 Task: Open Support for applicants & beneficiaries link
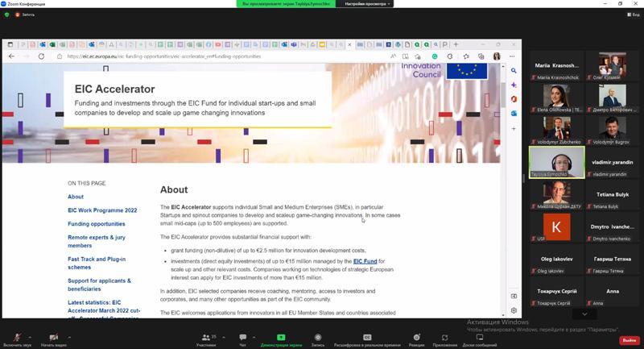tap(99, 285)
